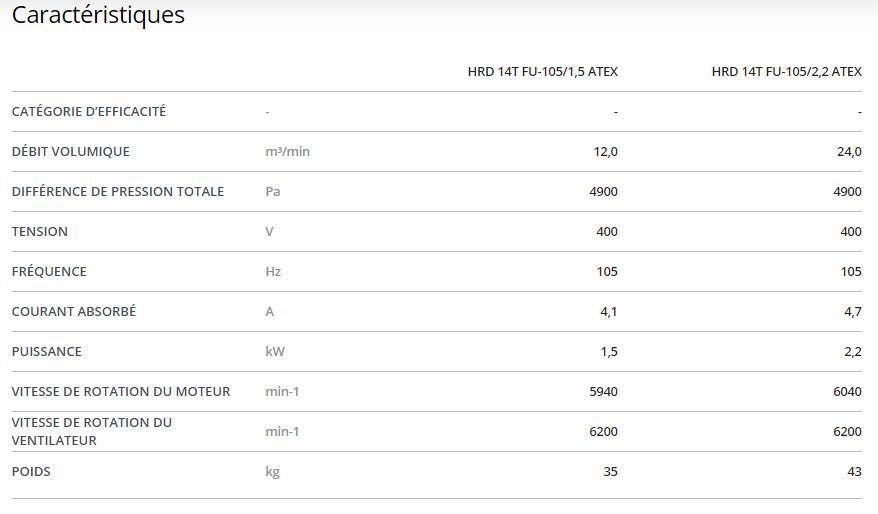
Task: Click the 24,0 débit volumique value
Action: [x=850, y=152]
